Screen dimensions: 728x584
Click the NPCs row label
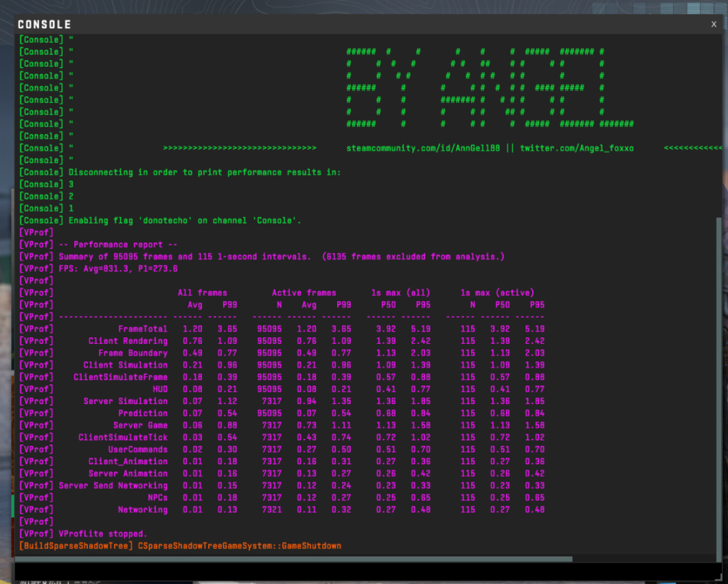click(x=158, y=498)
